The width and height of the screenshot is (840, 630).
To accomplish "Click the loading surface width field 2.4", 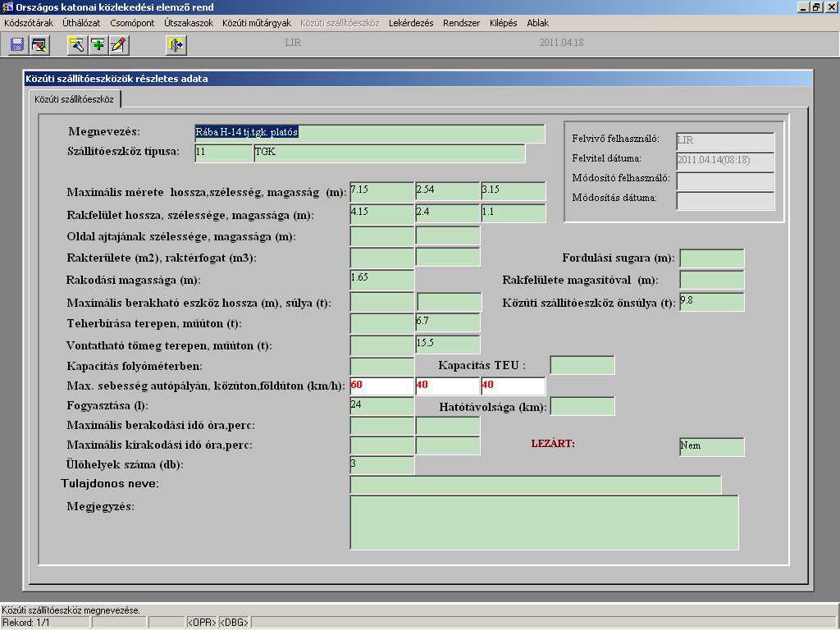I will pyautogui.click(x=448, y=213).
